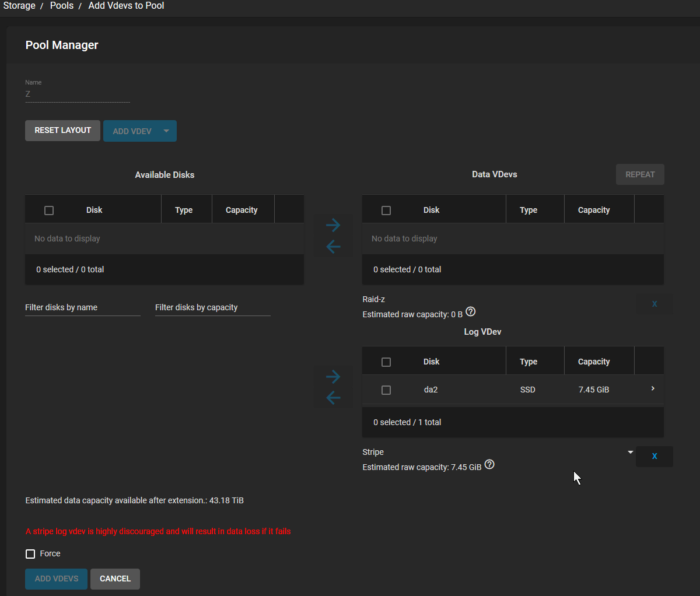The image size is (700, 596).
Task: Click estimated data capacity 43.18 TiB text
Action: click(135, 500)
